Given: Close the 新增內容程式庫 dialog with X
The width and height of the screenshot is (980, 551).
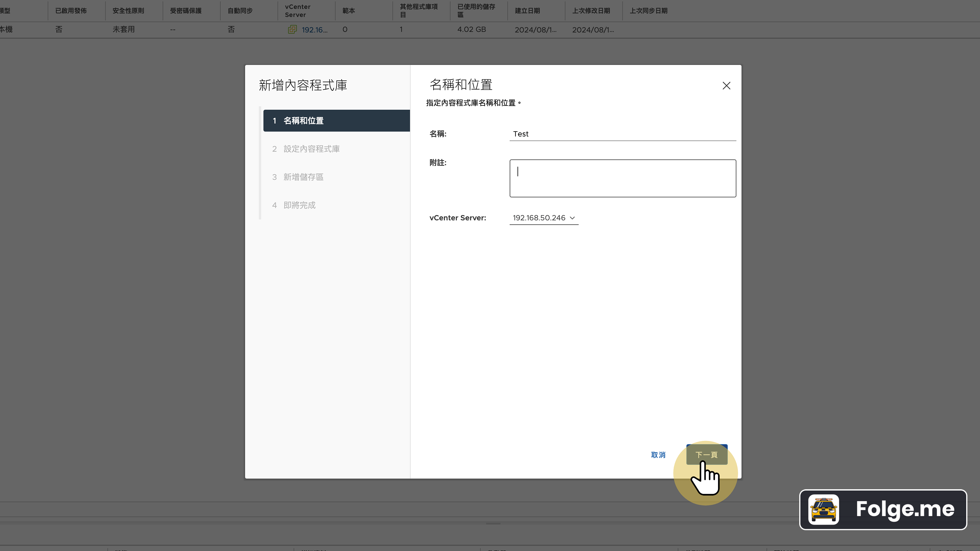Looking at the screenshot, I should pyautogui.click(x=726, y=86).
